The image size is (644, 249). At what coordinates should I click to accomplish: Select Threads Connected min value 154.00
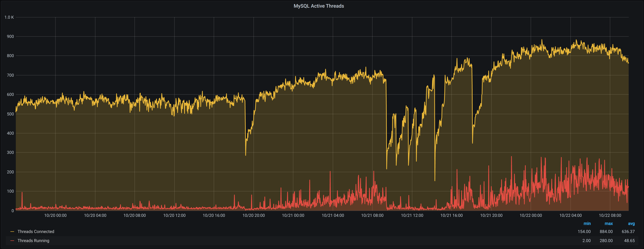(x=584, y=232)
